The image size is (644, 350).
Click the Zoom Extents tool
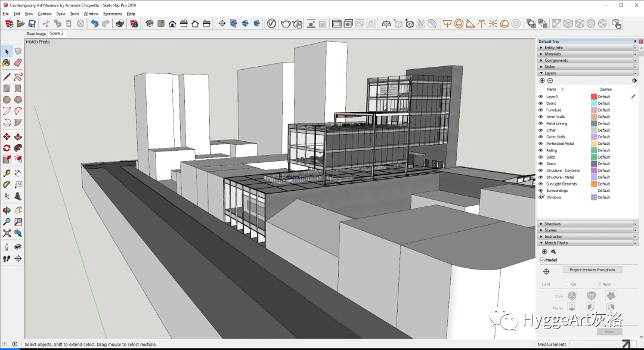point(7,233)
